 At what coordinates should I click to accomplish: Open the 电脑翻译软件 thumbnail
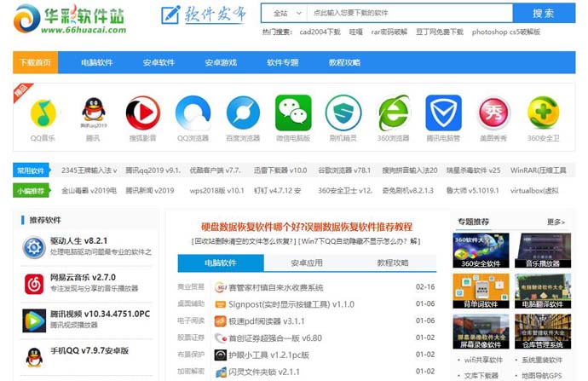pyautogui.click(x=543, y=291)
